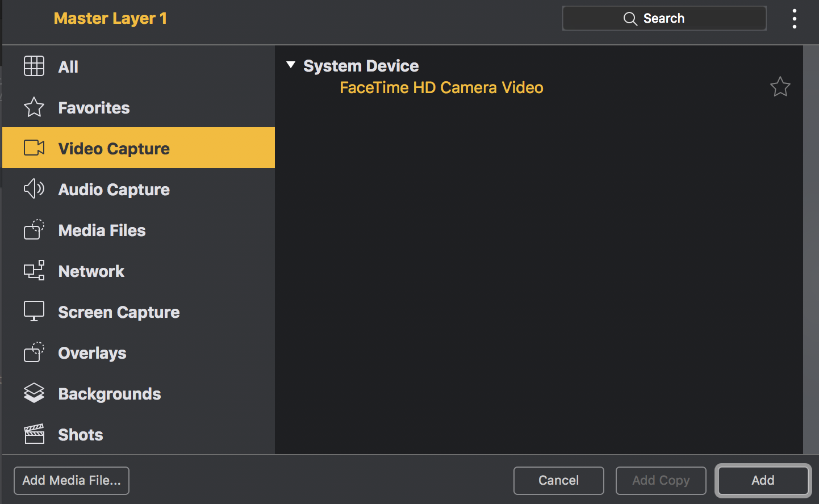The height and width of the screenshot is (504, 819).
Task: Click inside the Search field
Action: (664, 19)
